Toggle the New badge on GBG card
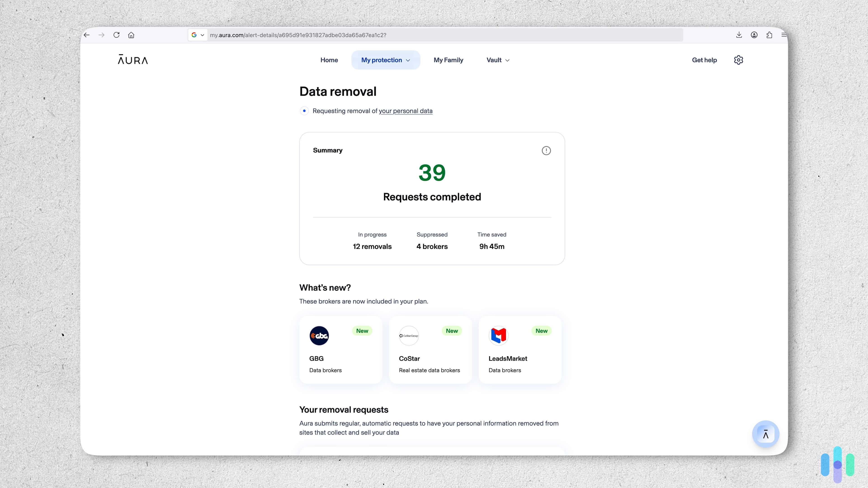 362,331
